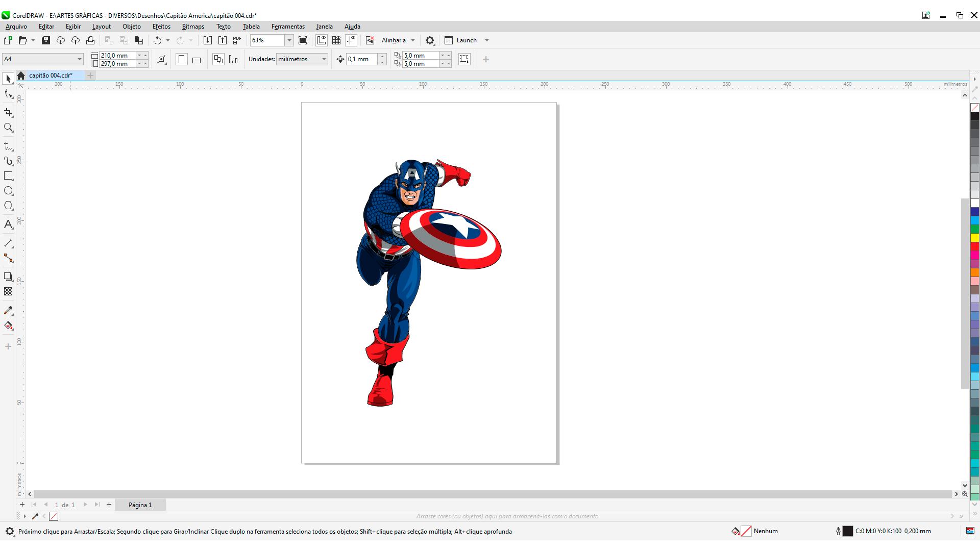Open the Objeto menu

point(132,27)
